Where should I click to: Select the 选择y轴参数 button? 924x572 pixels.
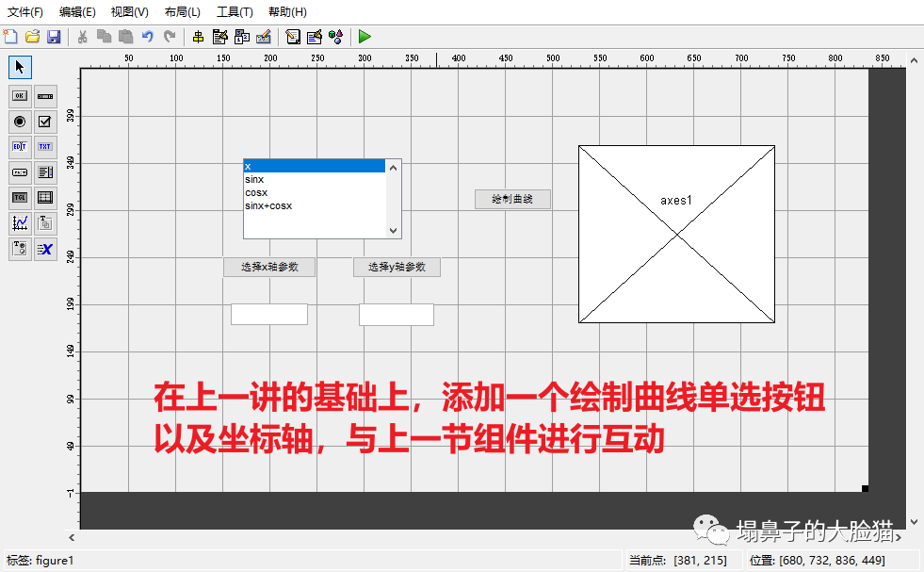click(397, 267)
